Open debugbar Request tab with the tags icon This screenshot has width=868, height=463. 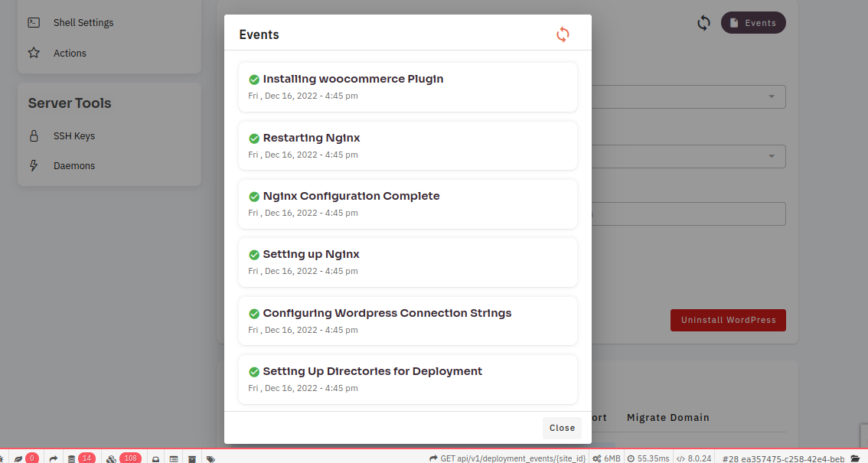pyautogui.click(x=210, y=458)
